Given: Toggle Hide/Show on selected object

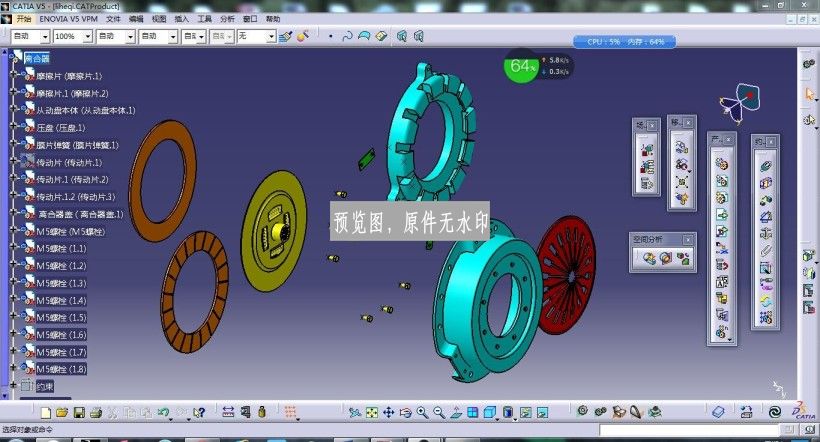Looking at the screenshot, I should (526, 413).
